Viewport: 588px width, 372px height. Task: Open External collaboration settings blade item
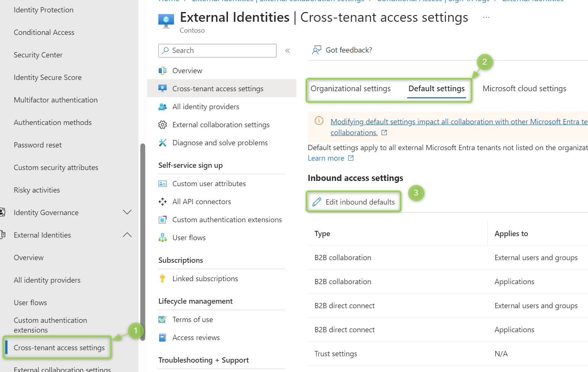(222, 125)
